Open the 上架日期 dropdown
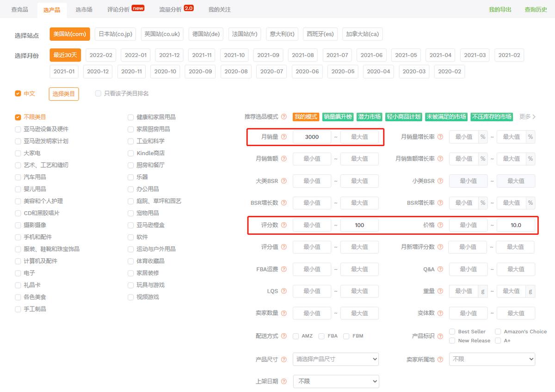Screen dimensions: 555x392 [x=335, y=381]
